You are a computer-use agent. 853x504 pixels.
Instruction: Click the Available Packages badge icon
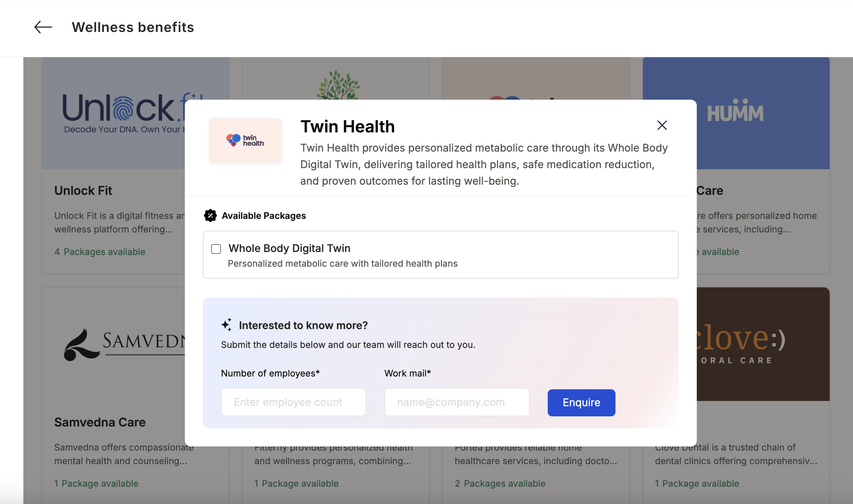pyautogui.click(x=210, y=216)
